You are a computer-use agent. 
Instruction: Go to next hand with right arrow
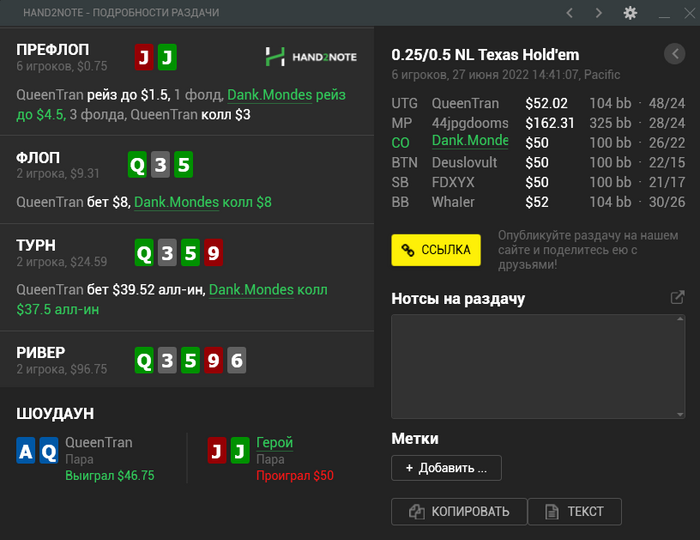point(599,13)
